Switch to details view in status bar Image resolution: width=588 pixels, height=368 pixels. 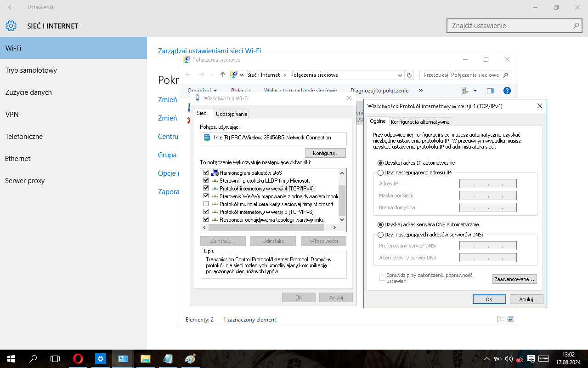click(x=501, y=319)
